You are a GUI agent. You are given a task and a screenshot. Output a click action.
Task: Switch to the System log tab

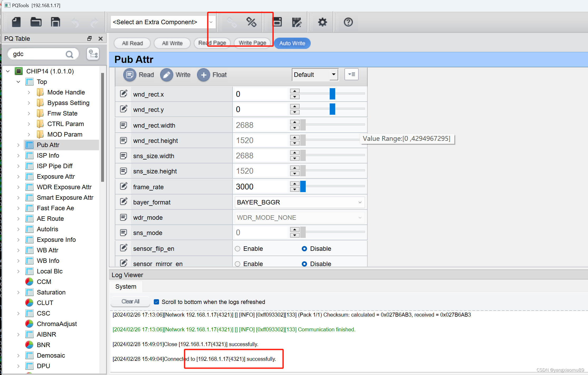point(126,287)
